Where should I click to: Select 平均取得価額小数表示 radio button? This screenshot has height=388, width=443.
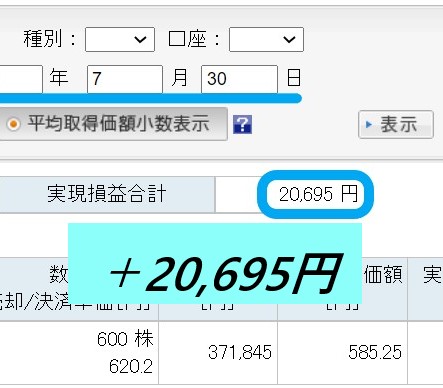(x=14, y=124)
